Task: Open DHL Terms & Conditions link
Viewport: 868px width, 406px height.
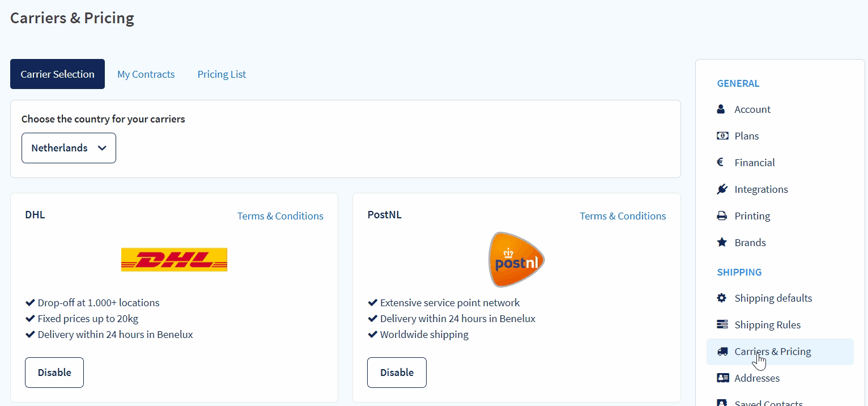Action: (x=280, y=216)
